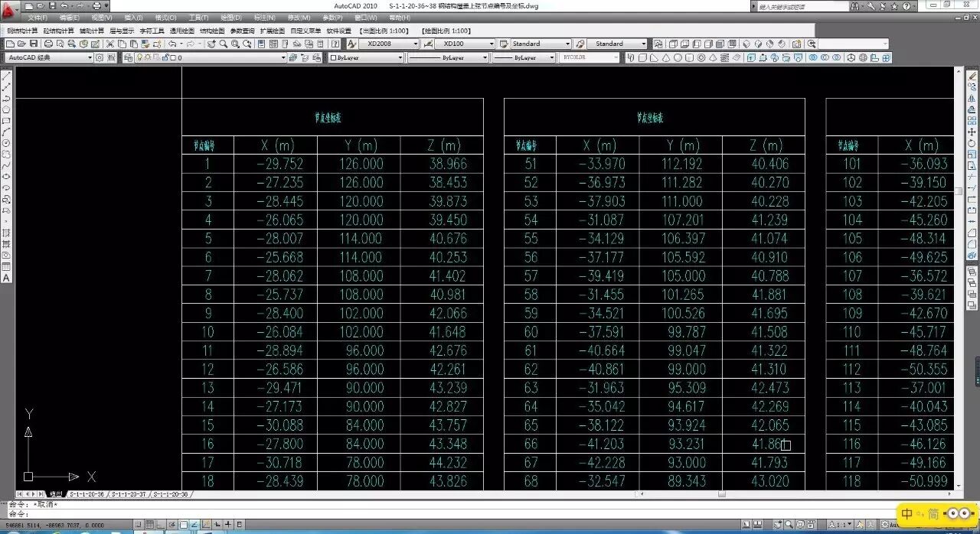The width and height of the screenshot is (980, 534).
Task: Open the 钢结构计算 menu
Action: 22,31
